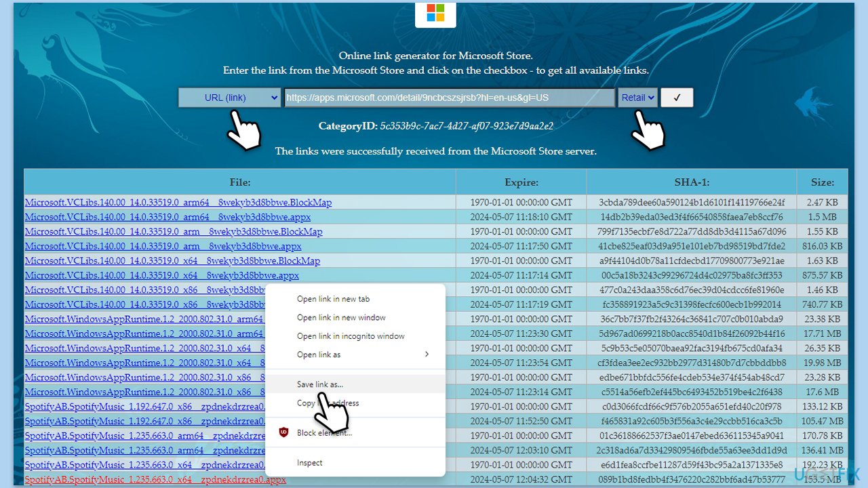Click the uBlock Origin shield icon
This screenshot has height=488, width=868.
(x=283, y=433)
